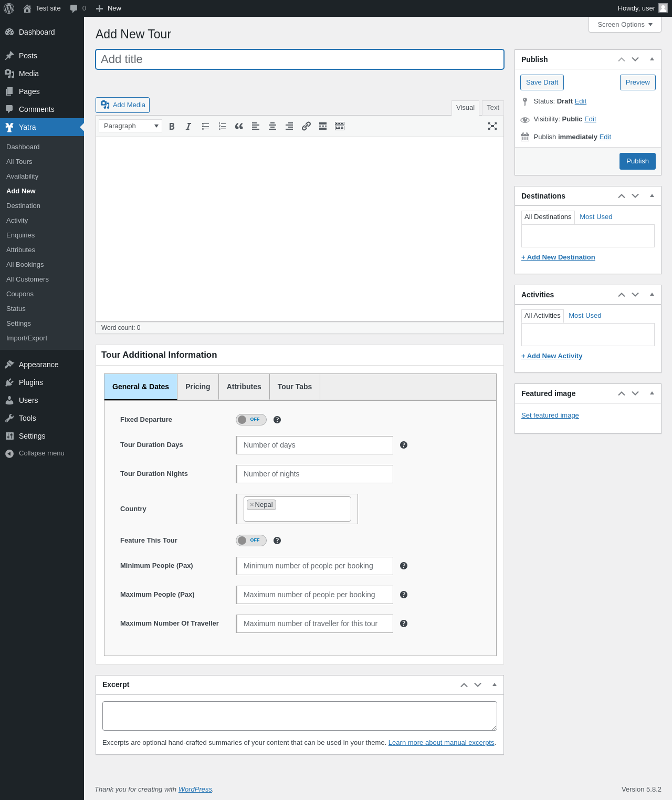The image size is (672, 800).
Task: Click the Add New Destination link
Action: coord(558,257)
